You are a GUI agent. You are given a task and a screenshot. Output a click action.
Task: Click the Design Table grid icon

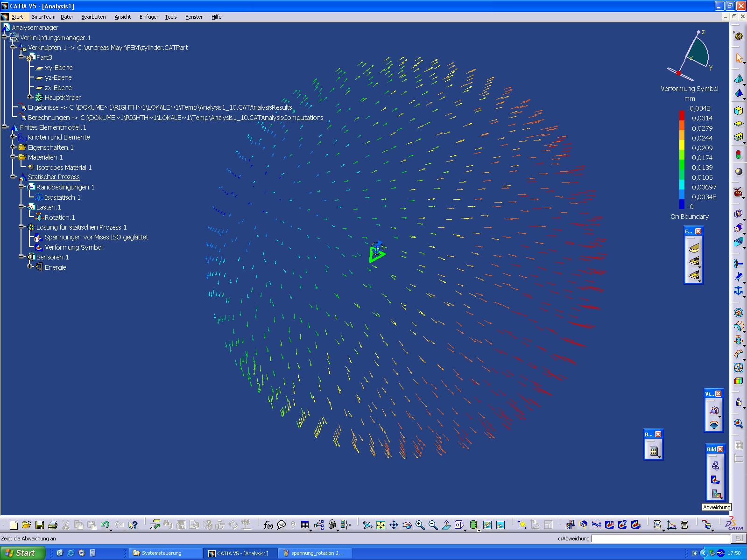305,525
